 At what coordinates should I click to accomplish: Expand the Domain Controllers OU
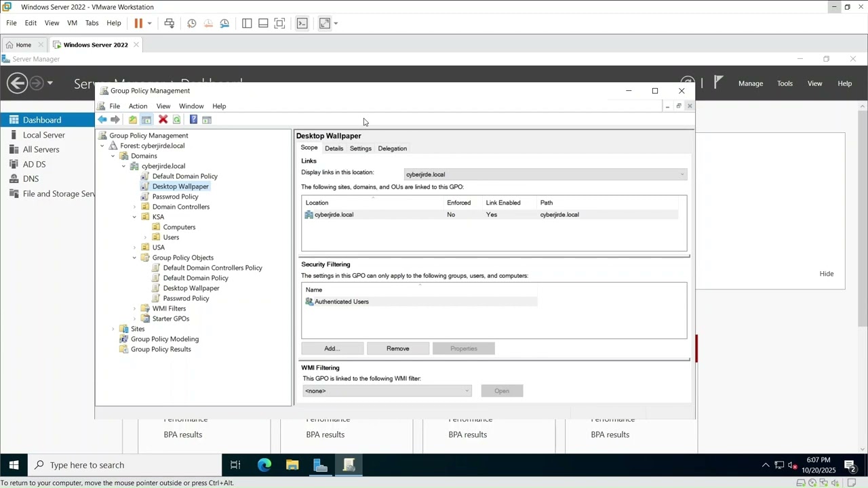135,207
